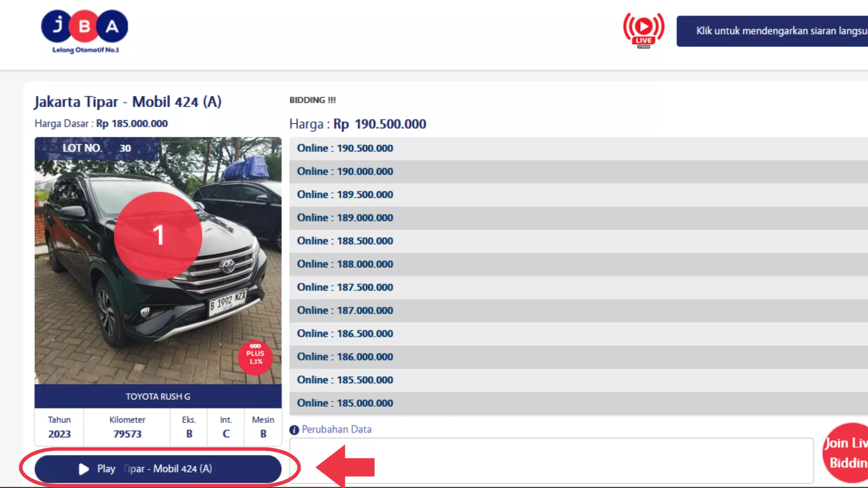The image size is (868, 488).
Task: Select the Online : 188.500.000 bid row
Action: [x=579, y=241]
